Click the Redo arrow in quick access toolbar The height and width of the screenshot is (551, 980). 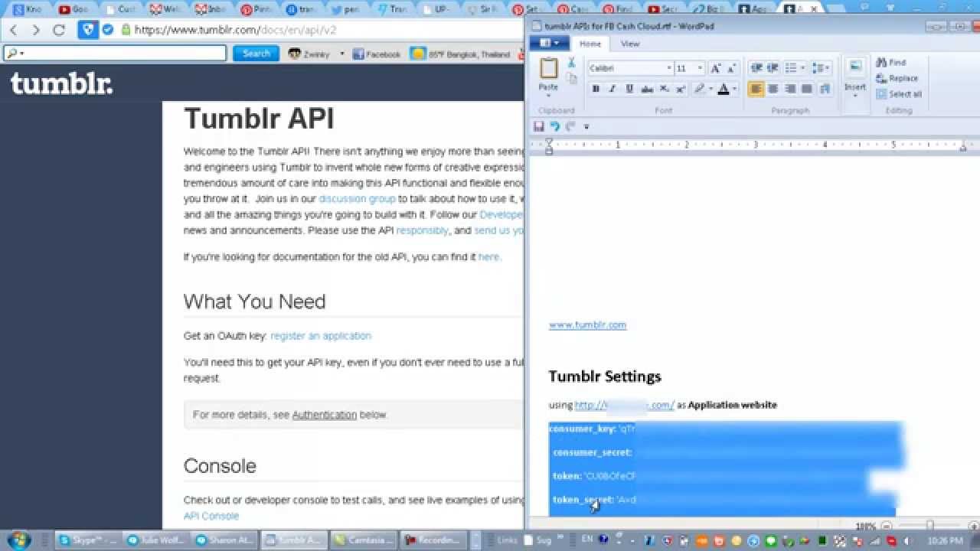[x=570, y=126]
